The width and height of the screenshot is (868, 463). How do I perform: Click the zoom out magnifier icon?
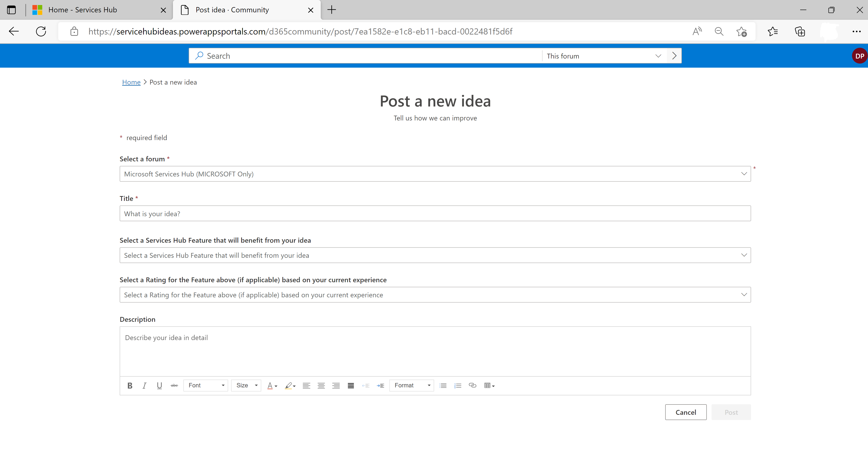pyautogui.click(x=719, y=31)
